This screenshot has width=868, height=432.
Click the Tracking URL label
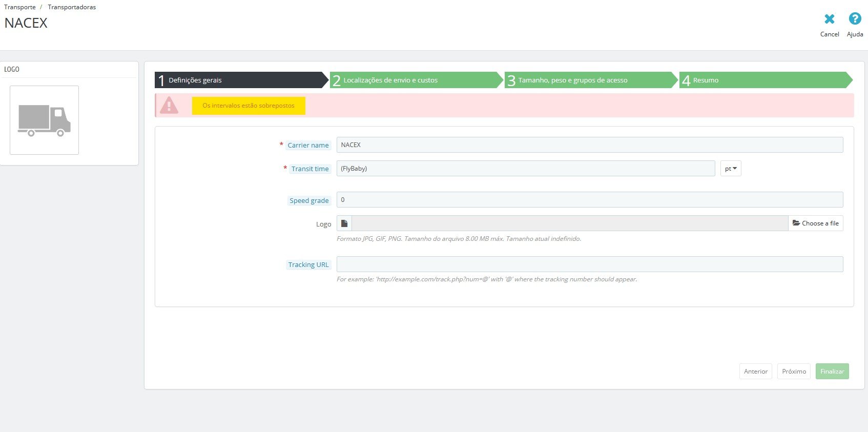pos(308,265)
